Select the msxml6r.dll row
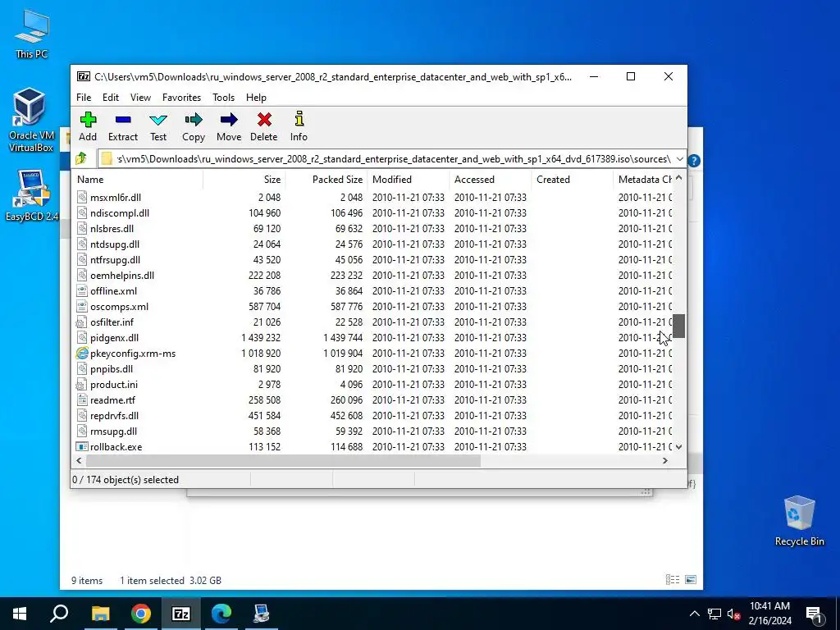This screenshot has height=630, width=840. pos(372,197)
